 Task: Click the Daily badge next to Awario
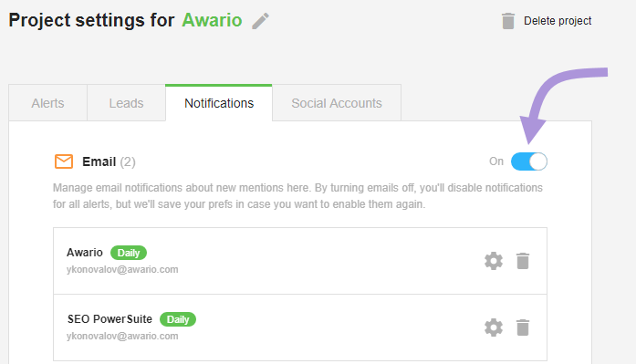[129, 253]
